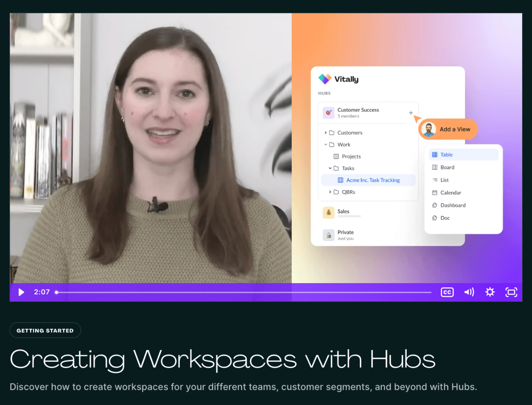The image size is (532, 405).
Task: Click the Add a View bubble
Action: (448, 129)
